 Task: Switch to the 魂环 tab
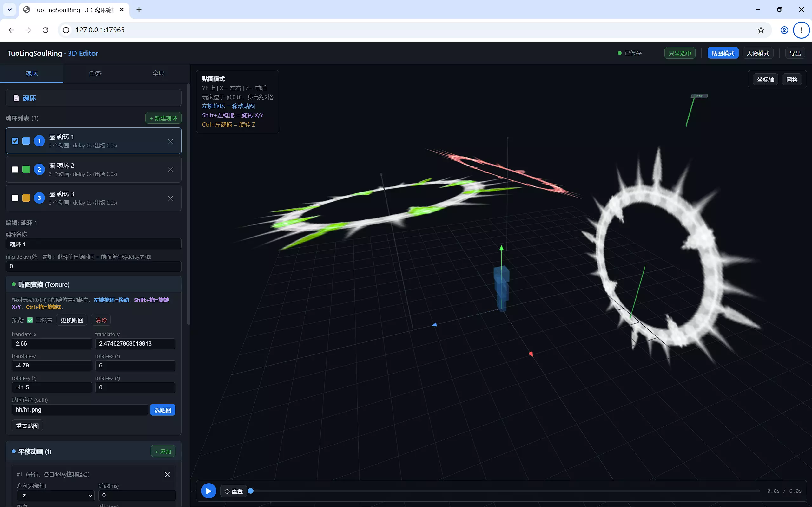click(x=31, y=74)
